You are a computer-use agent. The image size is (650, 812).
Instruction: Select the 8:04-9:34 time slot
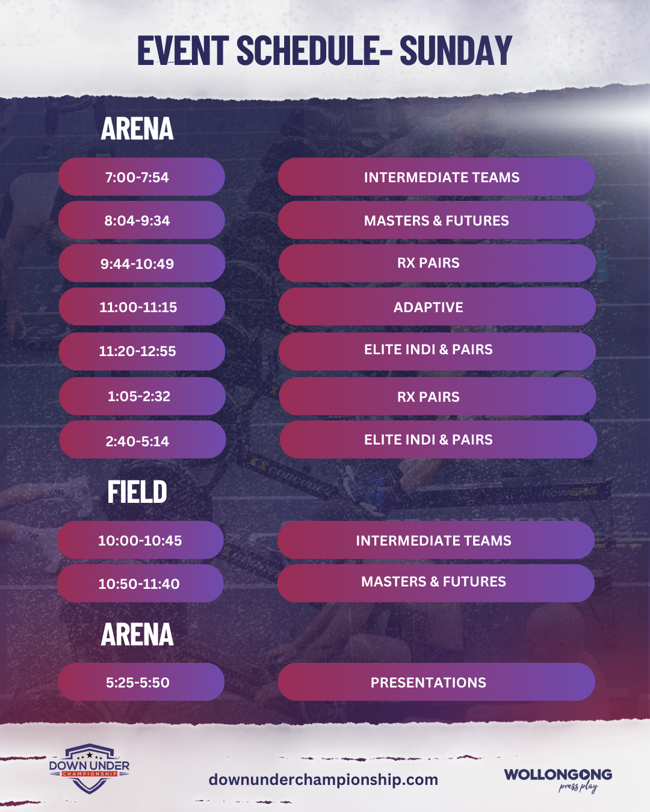141,220
